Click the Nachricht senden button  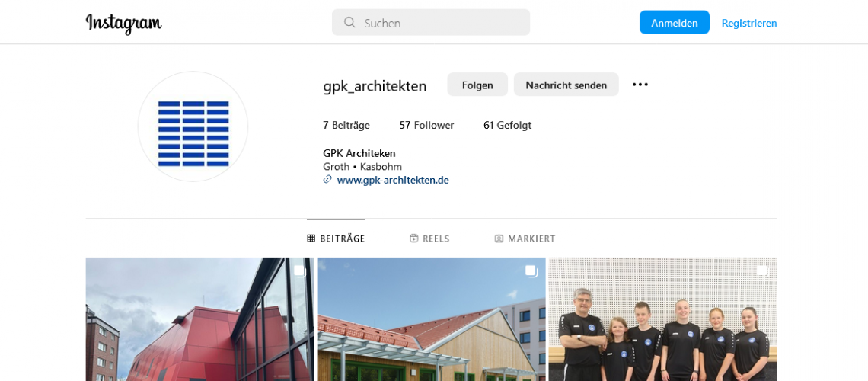click(x=566, y=85)
